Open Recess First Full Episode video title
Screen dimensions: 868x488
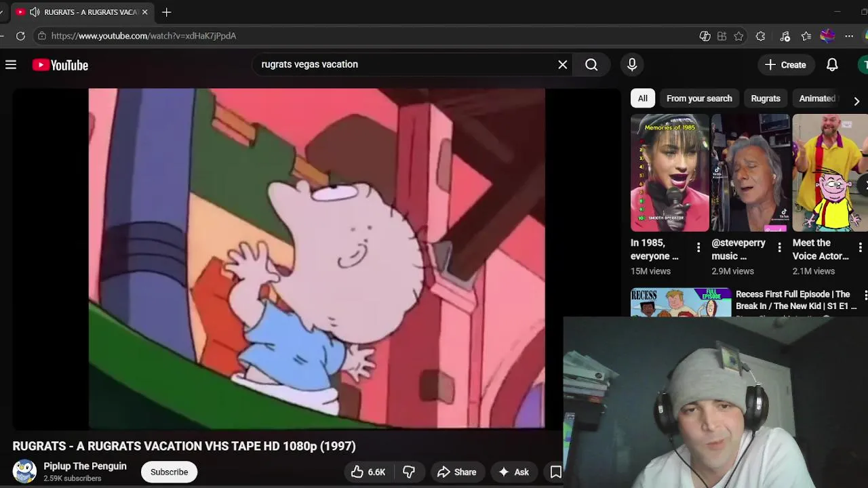tap(796, 300)
